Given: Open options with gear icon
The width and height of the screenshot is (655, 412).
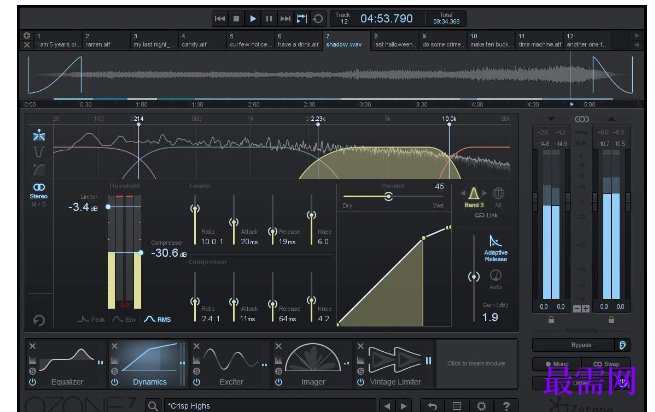Looking at the screenshot, I should (x=481, y=406).
